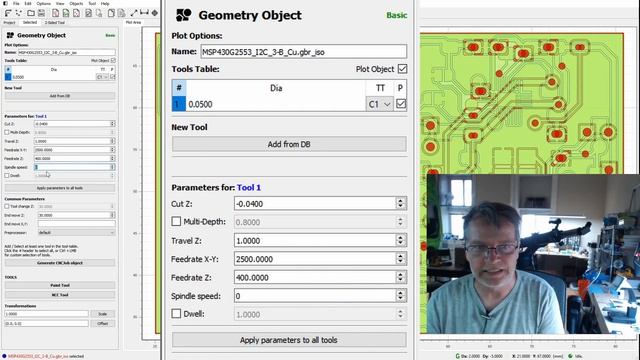
Task: Click the green Idle status indicator
Action: (x=571, y=356)
